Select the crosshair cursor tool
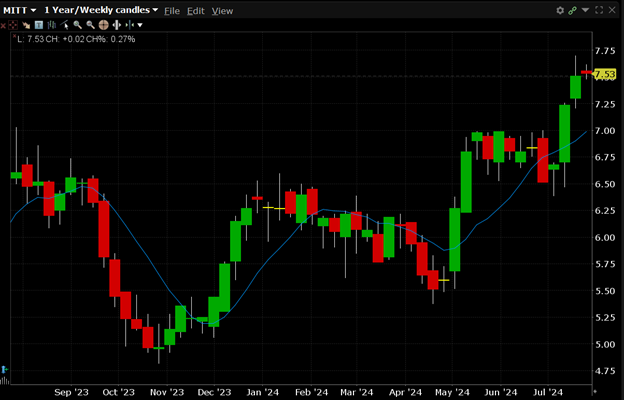624x400 pixels. [13, 25]
